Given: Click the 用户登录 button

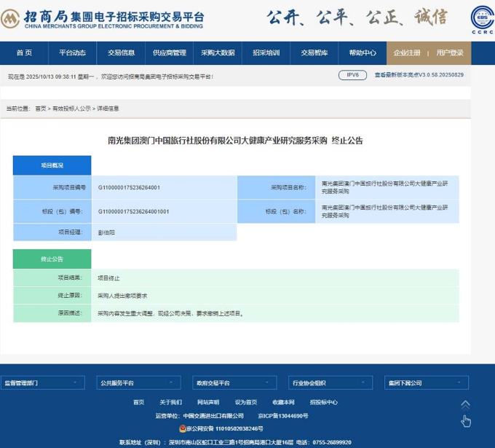Looking at the screenshot, I should pyautogui.click(x=450, y=52).
